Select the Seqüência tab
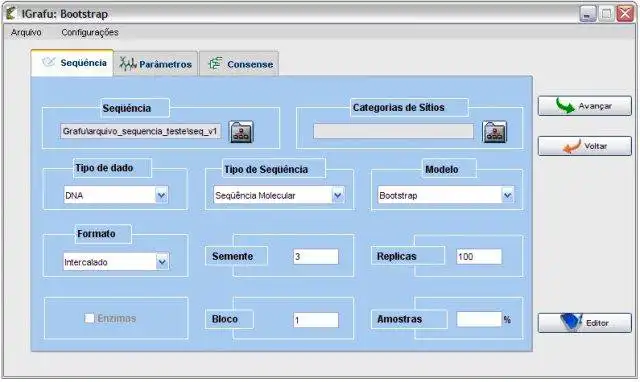 72,63
